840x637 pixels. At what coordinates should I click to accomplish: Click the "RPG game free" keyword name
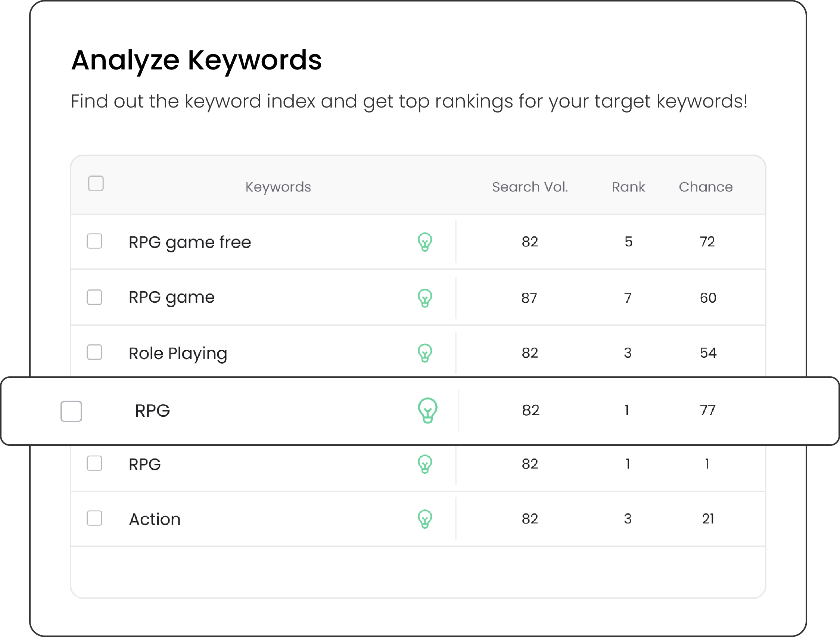click(190, 242)
